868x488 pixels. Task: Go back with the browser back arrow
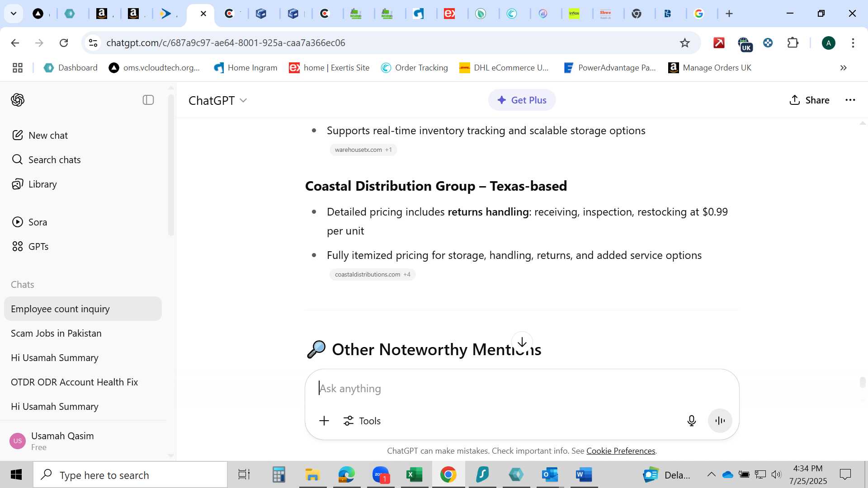tap(15, 43)
